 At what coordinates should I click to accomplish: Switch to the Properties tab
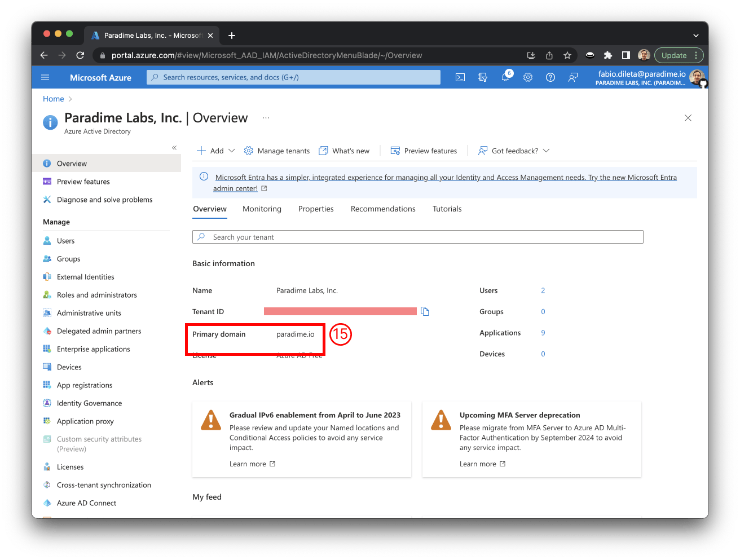tap(316, 209)
